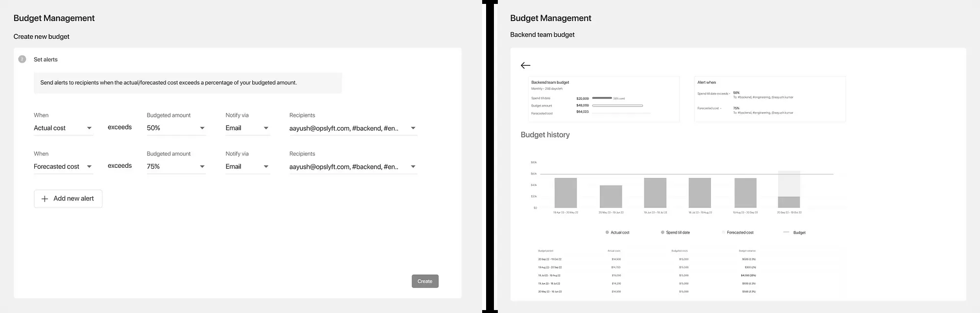Click the Add new alert button
Viewport: 980px width, 313px height.
coord(68,199)
